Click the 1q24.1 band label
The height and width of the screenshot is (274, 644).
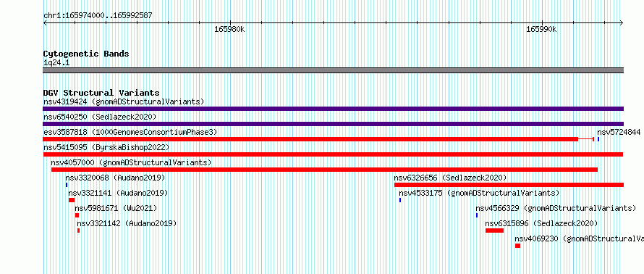[x=56, y=62]
